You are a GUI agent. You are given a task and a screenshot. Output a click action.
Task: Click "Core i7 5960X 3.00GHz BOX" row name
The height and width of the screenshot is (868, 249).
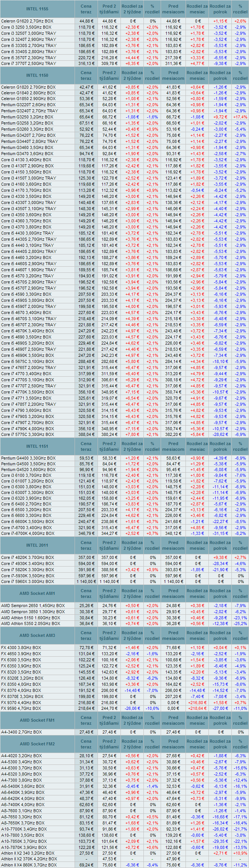pyautogui.click(x=28, y=581)
